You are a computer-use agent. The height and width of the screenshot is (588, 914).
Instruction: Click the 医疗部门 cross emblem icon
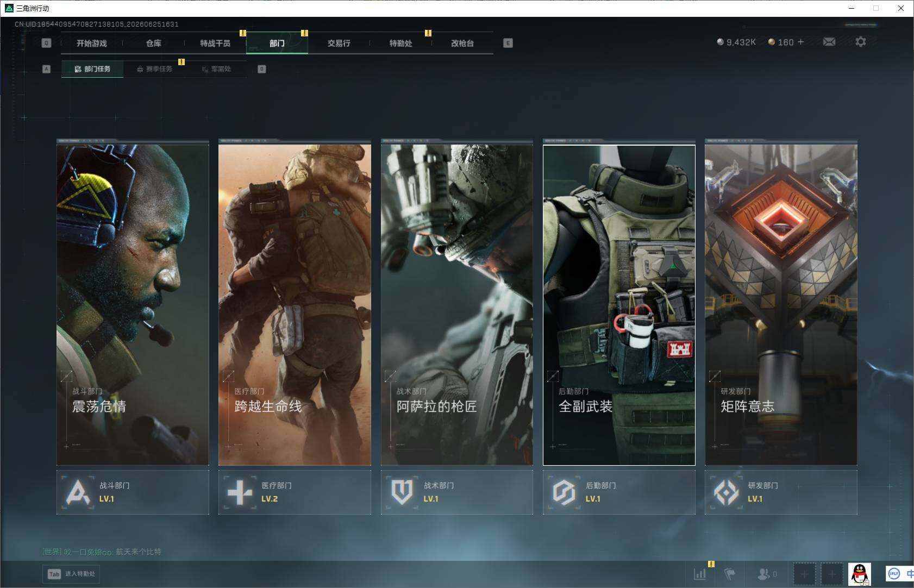[240, 492]
